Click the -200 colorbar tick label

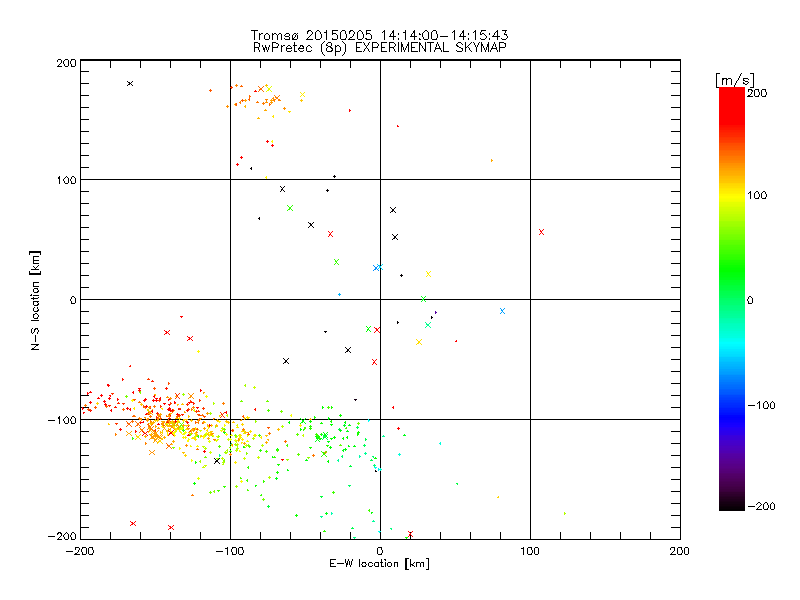[x=761, y=506]
